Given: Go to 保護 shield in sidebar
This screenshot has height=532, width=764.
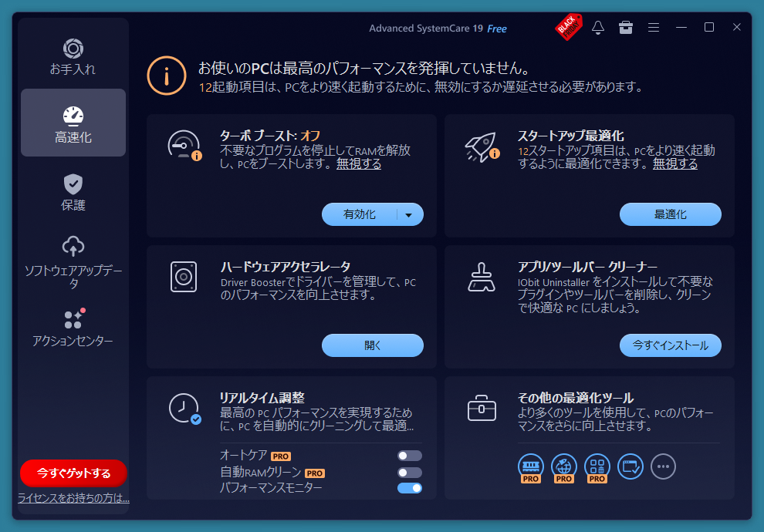Looking at the screenshot, I should pos(73,193).
